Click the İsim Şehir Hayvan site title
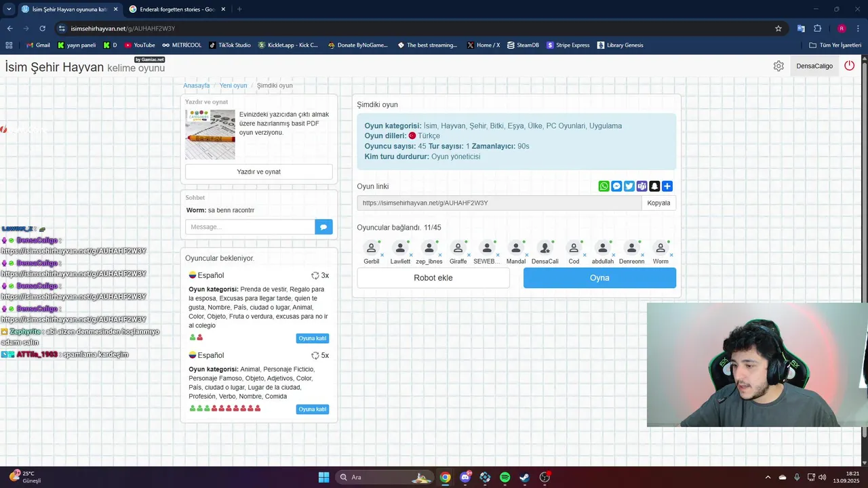This screenshot has width=868, height=488. pos(54,67)
